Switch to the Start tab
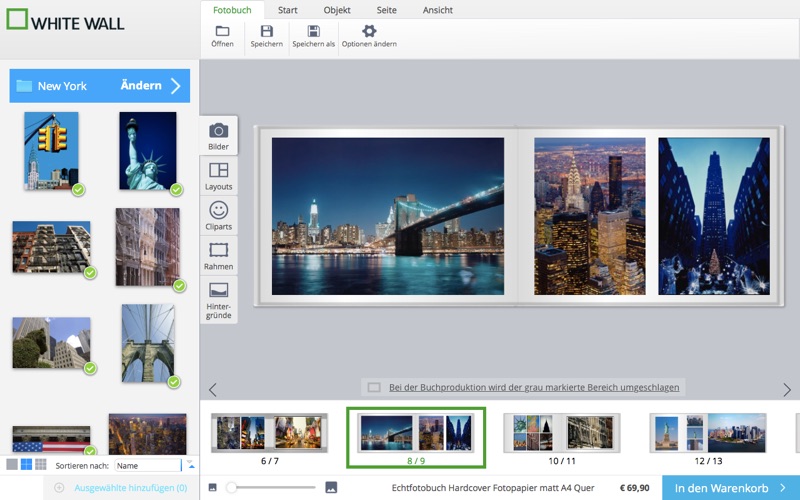Screen dimensions: 800x500 coord(288,10)
